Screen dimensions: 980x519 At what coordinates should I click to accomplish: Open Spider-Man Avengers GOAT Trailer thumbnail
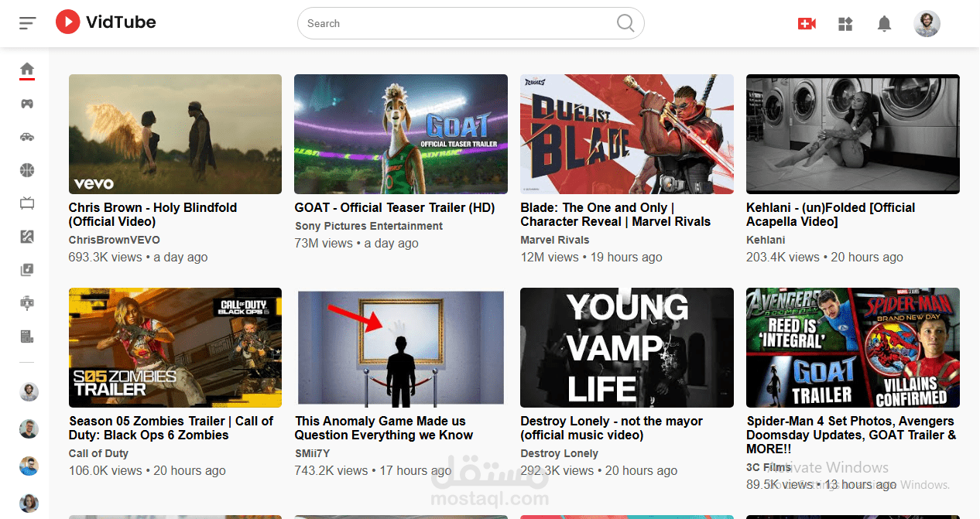pos(853,347)
